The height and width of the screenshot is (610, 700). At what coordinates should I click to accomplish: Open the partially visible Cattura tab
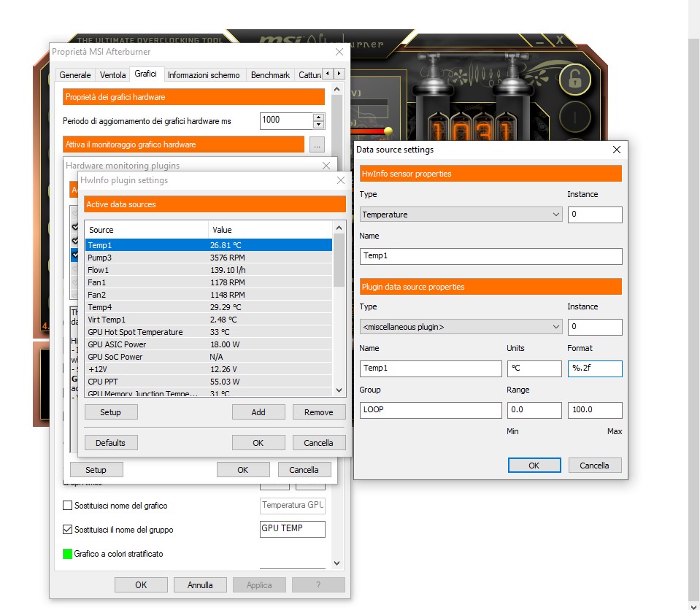(309, 75)
